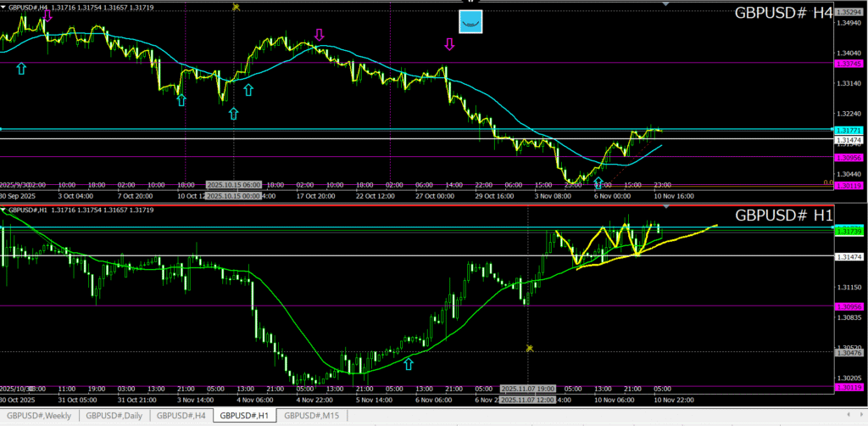This screenshot has width=868, height=426.
Task: Click the blue smile icon on H4 chart
Action: [470, 22]
